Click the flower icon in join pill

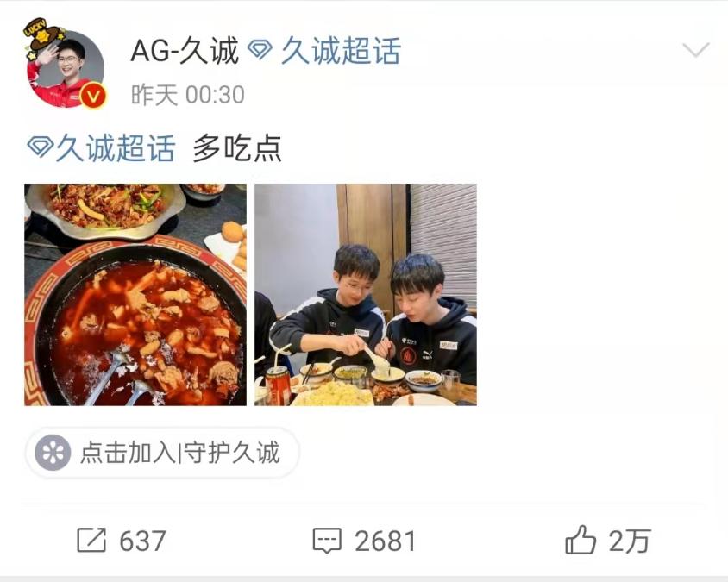pos(53,453)
